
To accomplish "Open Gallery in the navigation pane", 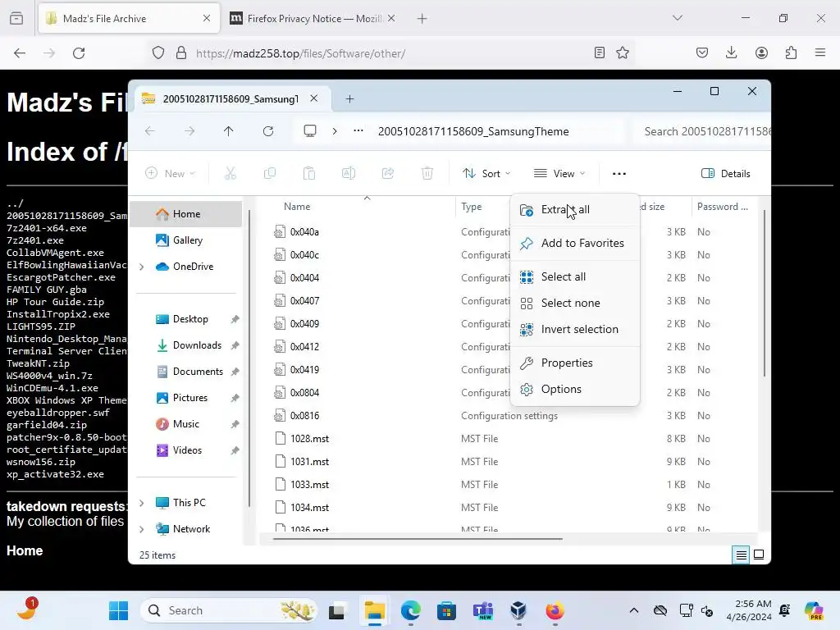I will [x=186, y=240].
